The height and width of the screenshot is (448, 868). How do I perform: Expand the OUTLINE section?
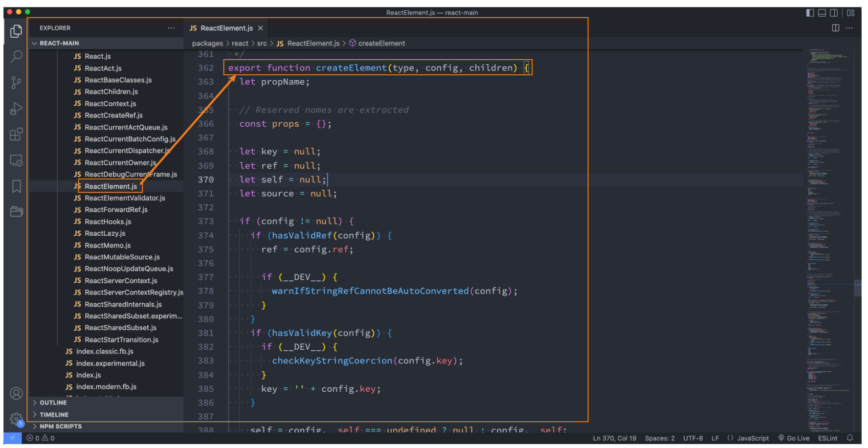[x=106, y=403]
